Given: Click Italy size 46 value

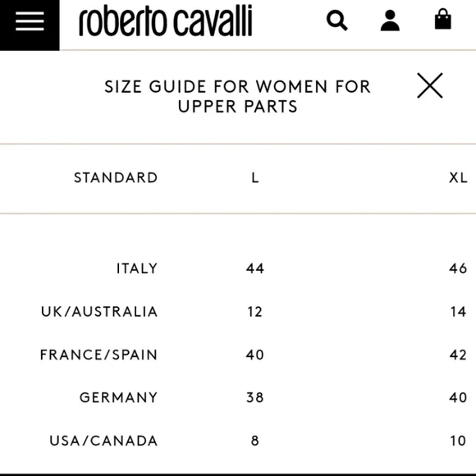Looking at the screenshot, I should tap(458, 268).
